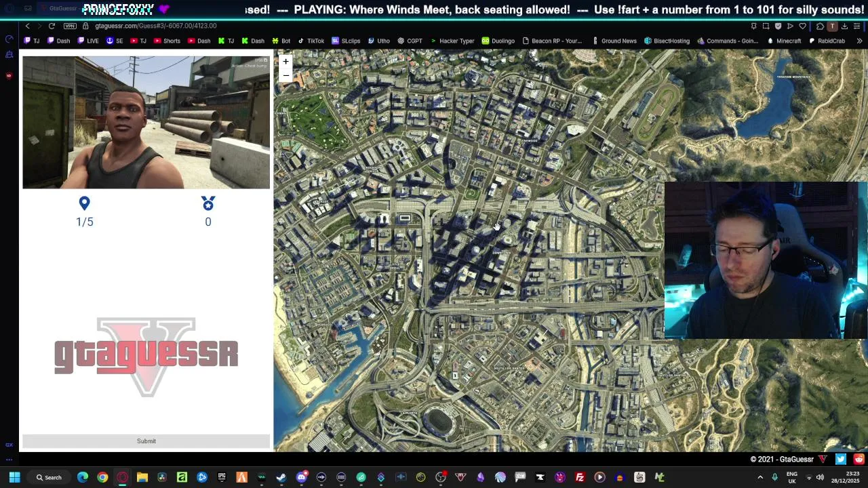This screenshot has width=868, height=488.
Task: Open the SE bookmark
Action: click(115, 41)
